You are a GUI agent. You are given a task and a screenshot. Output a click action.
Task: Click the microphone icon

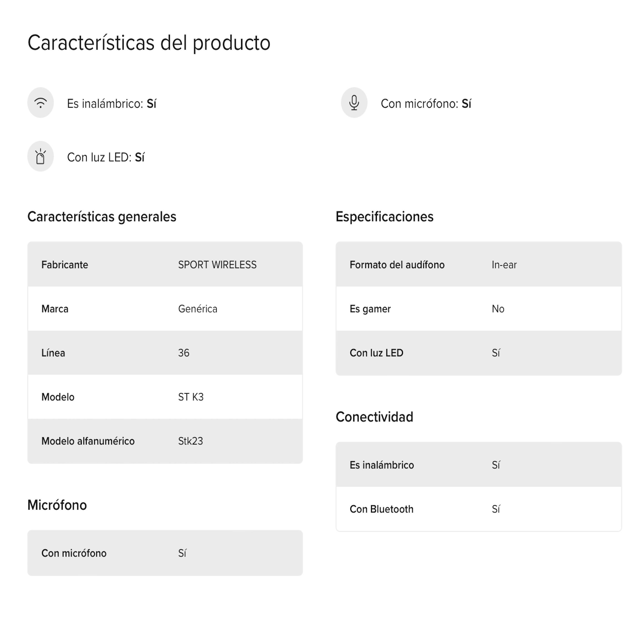tap(354, 103)
